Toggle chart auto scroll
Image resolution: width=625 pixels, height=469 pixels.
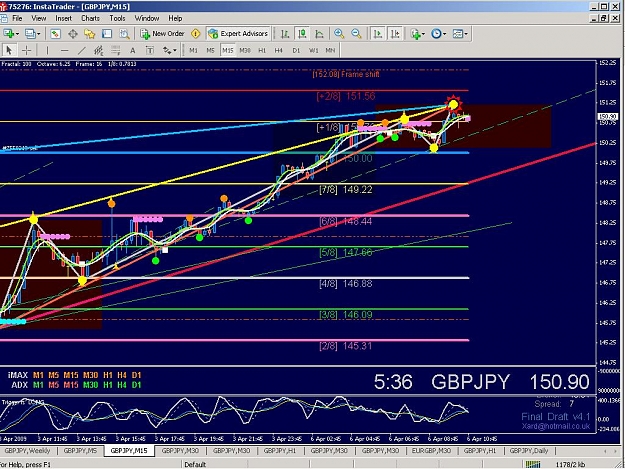pyautogui.click(x=377, y=34)
